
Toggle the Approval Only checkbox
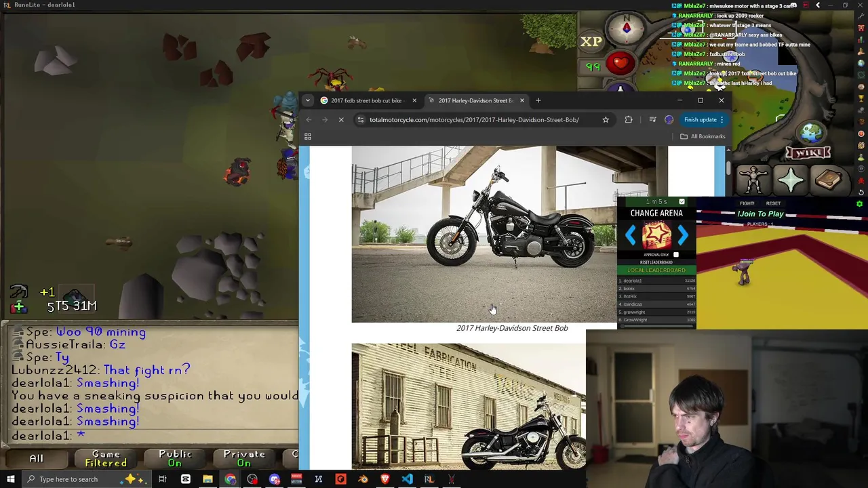(675, 255)
